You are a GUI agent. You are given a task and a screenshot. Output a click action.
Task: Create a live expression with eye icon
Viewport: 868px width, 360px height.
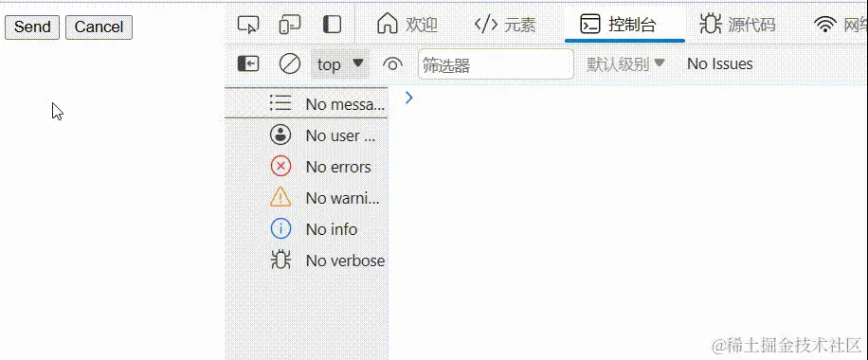point(392,64)
